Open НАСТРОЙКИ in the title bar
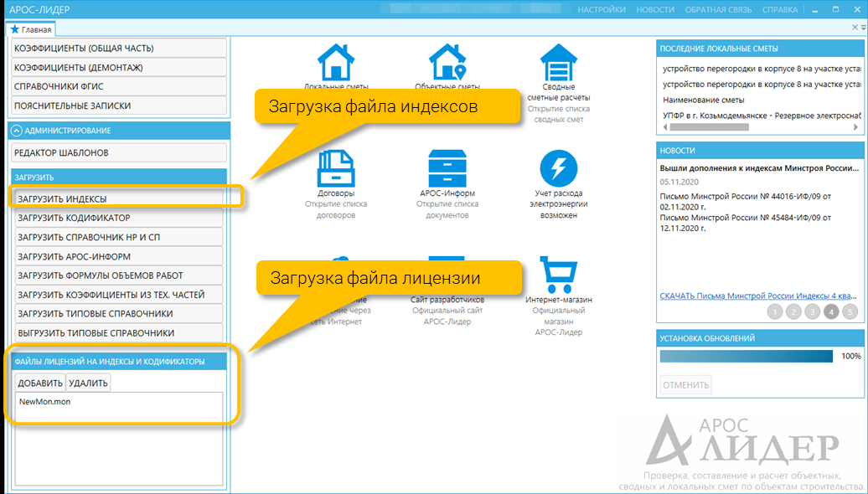 click(x=602, y=10)
